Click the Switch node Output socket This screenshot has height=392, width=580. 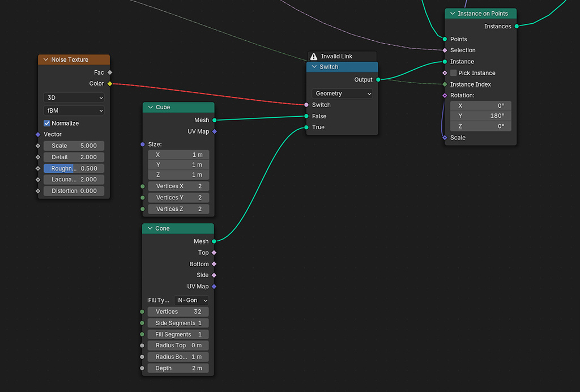[378, 79]
